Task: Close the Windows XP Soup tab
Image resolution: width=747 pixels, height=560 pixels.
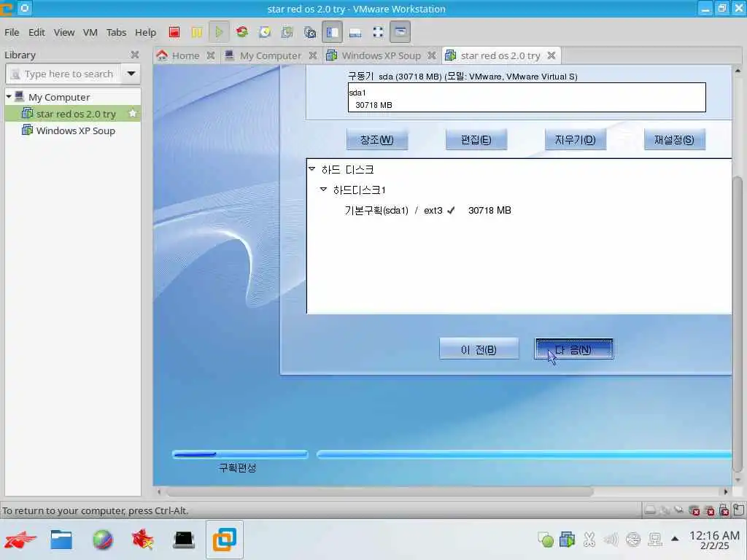Action: coord(432,55)
